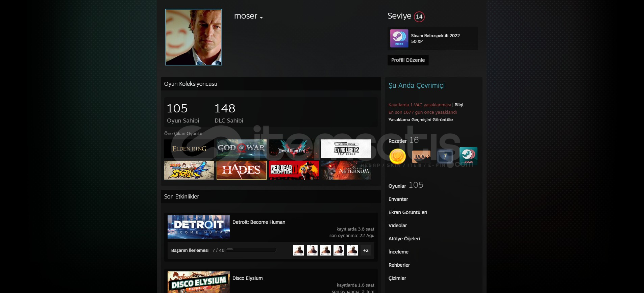Click the Öne Çıkan Oyunlar label

tap(183, 134)
